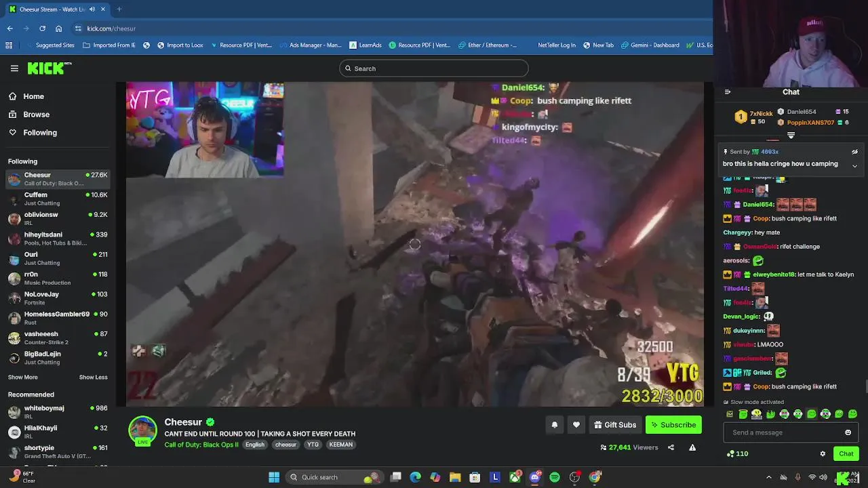The image size is (868, 488).
Task: Click the Gift Subs button
Action: 615,425
